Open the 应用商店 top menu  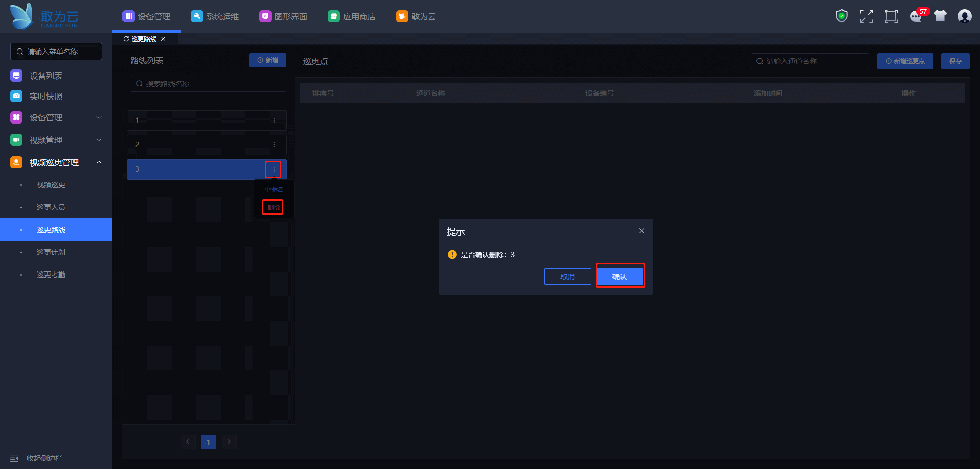(x=352, y=16)
